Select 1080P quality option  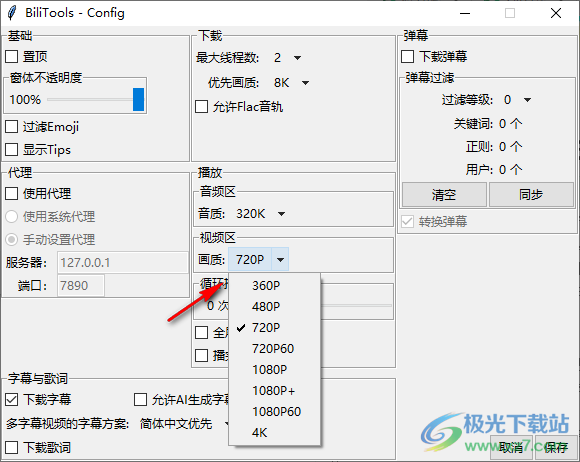pyautogui.click(x=274, y=370)
